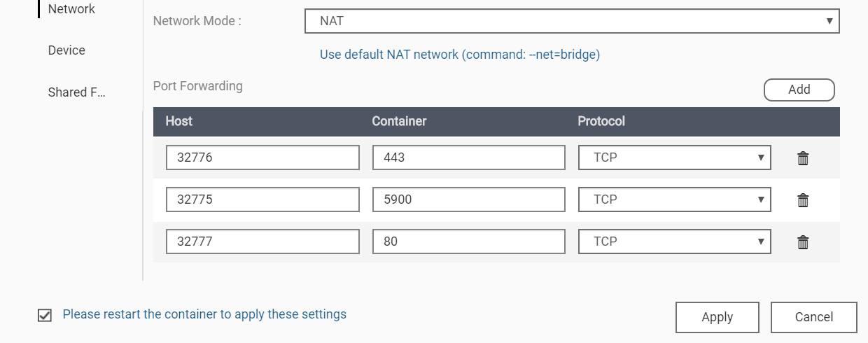Viewport: 868px width, 343px height.
Task: Open protocol dropdown for host port 32775
Action: (x=674, y=199)
